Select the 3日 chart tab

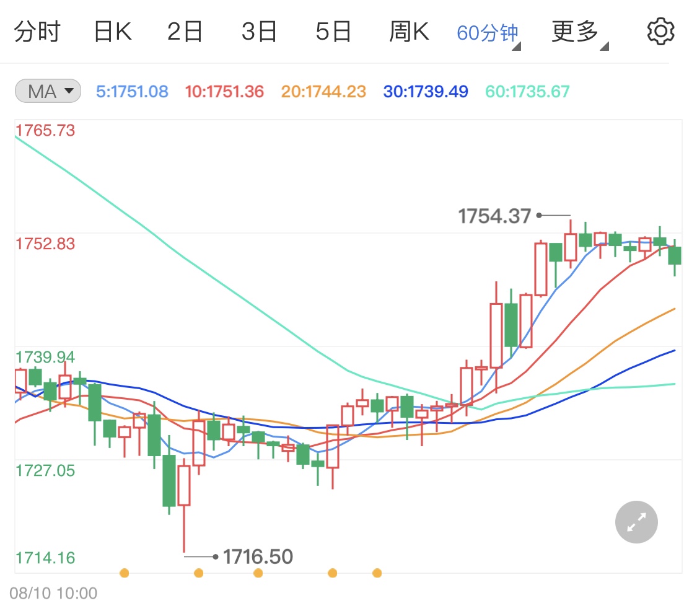tap(259, 32)
